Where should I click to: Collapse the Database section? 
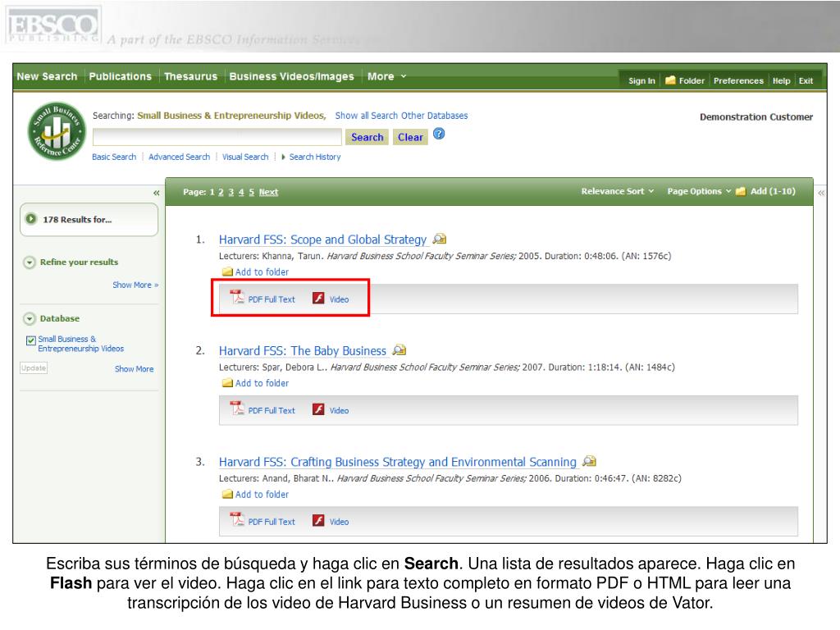[x=30, y=319]
